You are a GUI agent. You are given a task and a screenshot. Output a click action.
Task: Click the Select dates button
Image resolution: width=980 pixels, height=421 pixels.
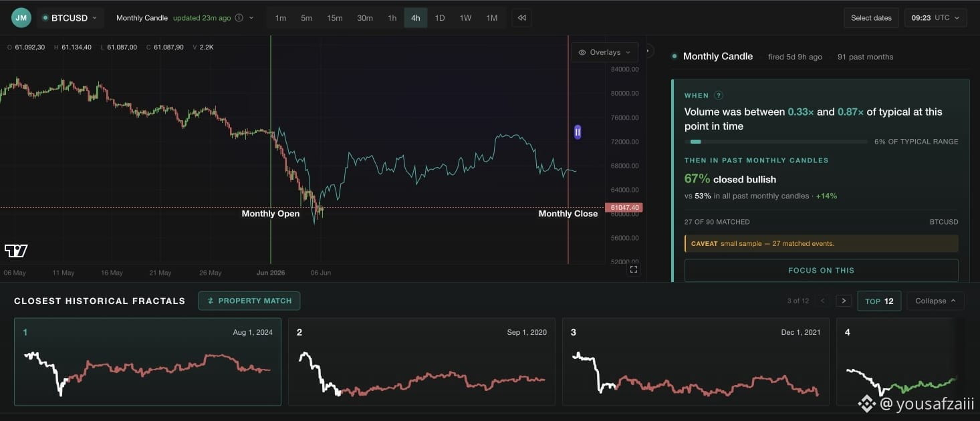pyautogui.click(x=871, y=18)
